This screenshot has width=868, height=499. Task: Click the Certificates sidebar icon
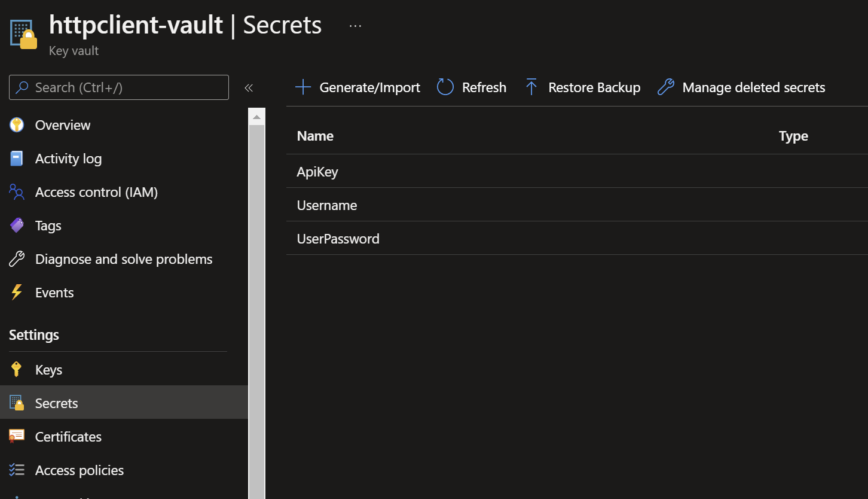coord(17,436)
